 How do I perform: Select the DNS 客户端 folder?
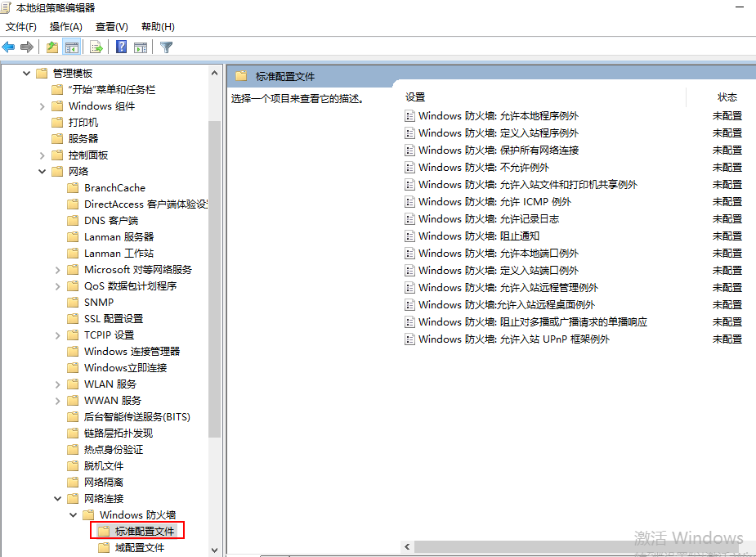point(111,221)
